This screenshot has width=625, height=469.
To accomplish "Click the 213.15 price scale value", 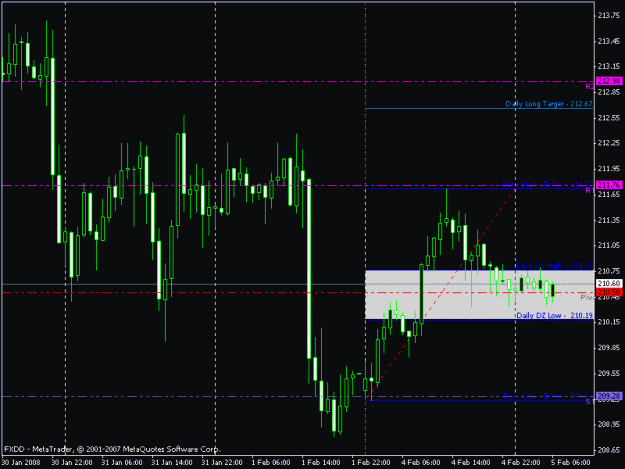I will [x=609, y=67].
